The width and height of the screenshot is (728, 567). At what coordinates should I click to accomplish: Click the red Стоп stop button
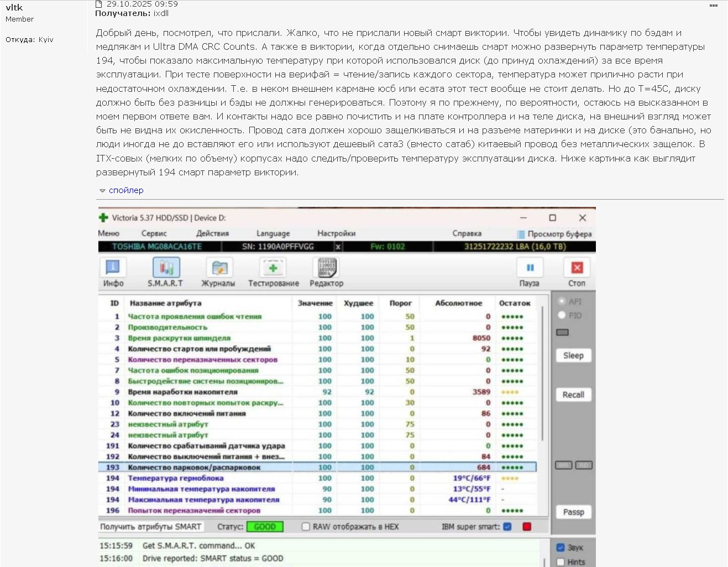pyautogui.click(x=577, y=273)
